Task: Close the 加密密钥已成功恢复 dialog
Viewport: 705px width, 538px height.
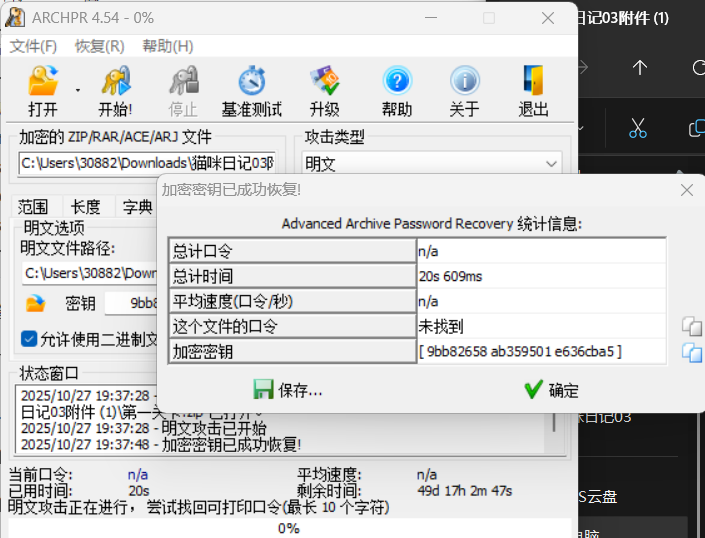Action: 686,189
